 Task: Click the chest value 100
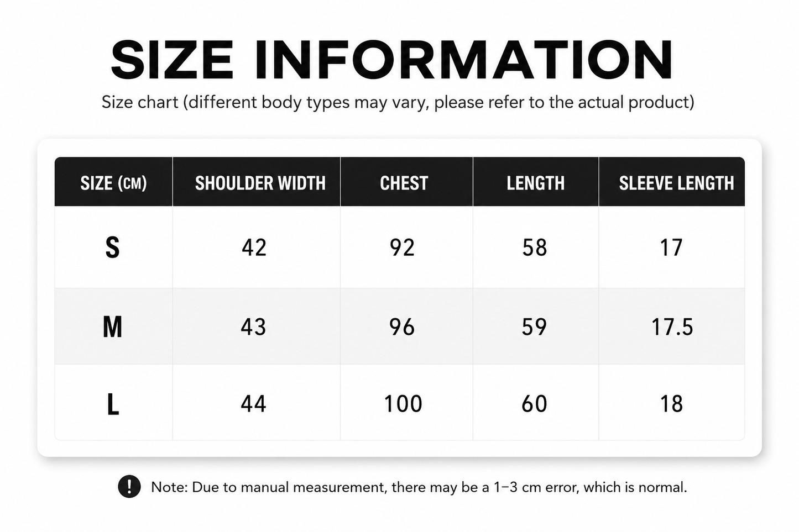pos(403,404)
